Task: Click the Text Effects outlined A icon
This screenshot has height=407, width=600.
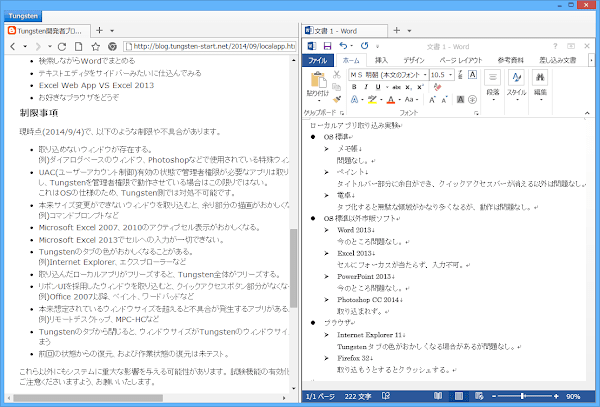Action: tap(354, 99)
